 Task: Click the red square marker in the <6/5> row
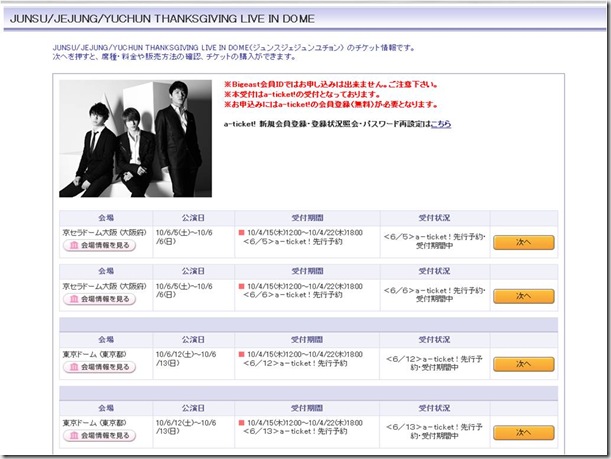point(241,233)
